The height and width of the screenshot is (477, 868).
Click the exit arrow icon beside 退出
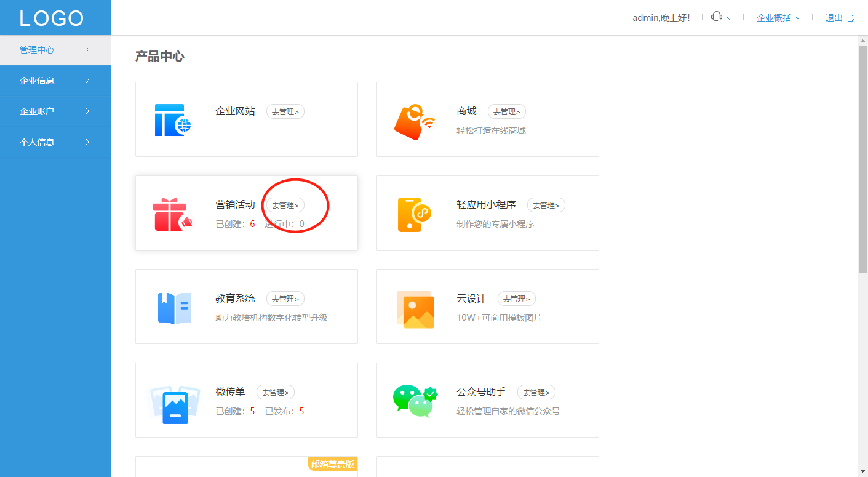click(851, 18)
